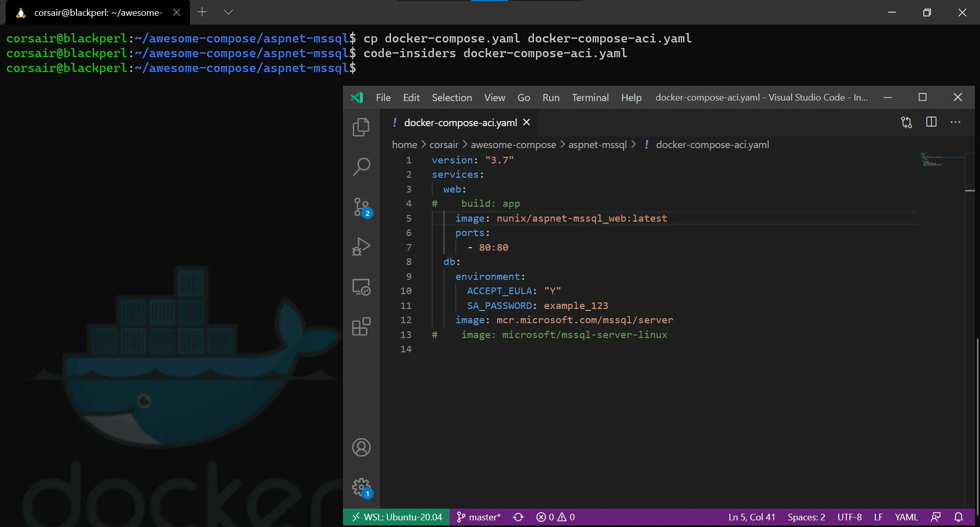980x527 pixels.
Task: Open Source Control with 2 changes
Action: click(x=362, y=207)
